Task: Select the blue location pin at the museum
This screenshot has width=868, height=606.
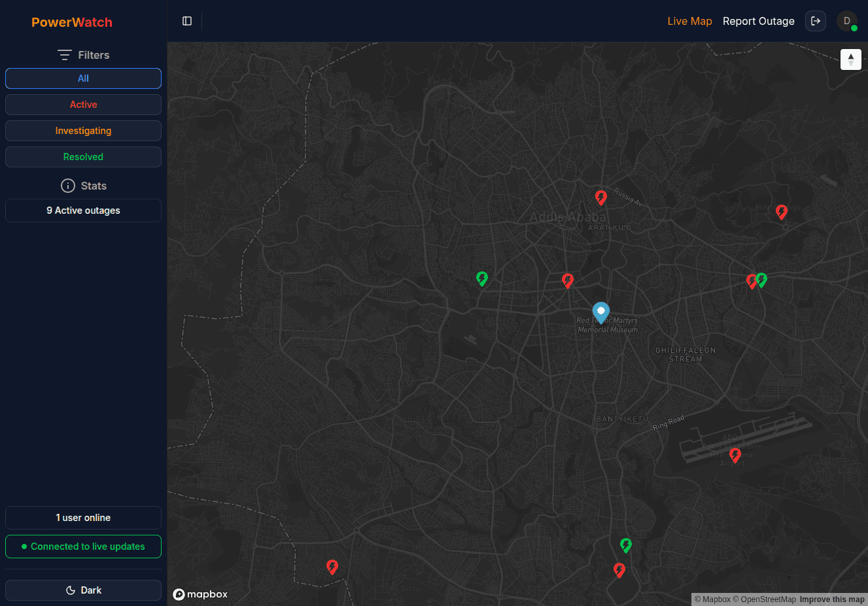Action: 601,312
